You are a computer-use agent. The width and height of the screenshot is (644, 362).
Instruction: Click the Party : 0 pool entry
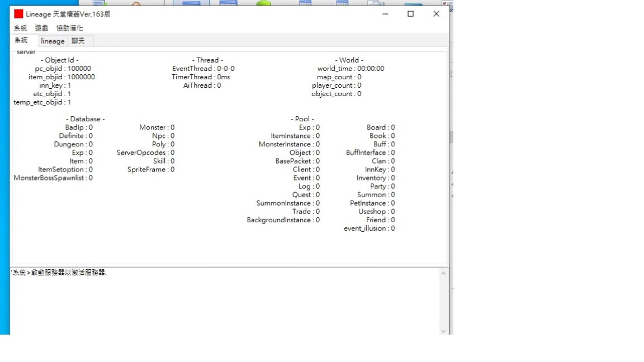pos(382,187)
